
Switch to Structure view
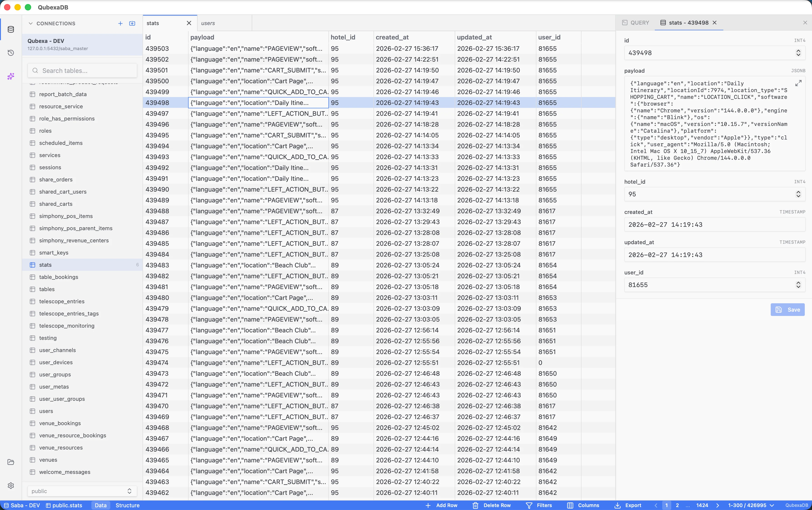[128, 505]
